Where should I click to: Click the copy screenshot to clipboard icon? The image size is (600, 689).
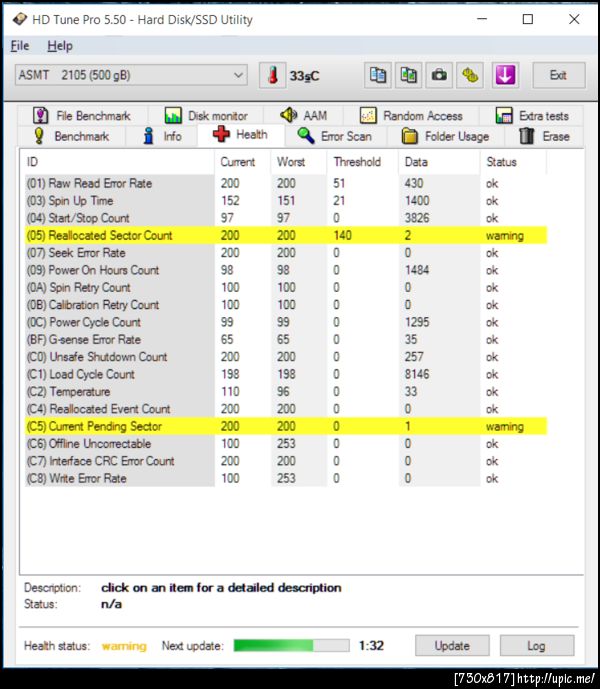pyautogui.click(x=408, y=76)
